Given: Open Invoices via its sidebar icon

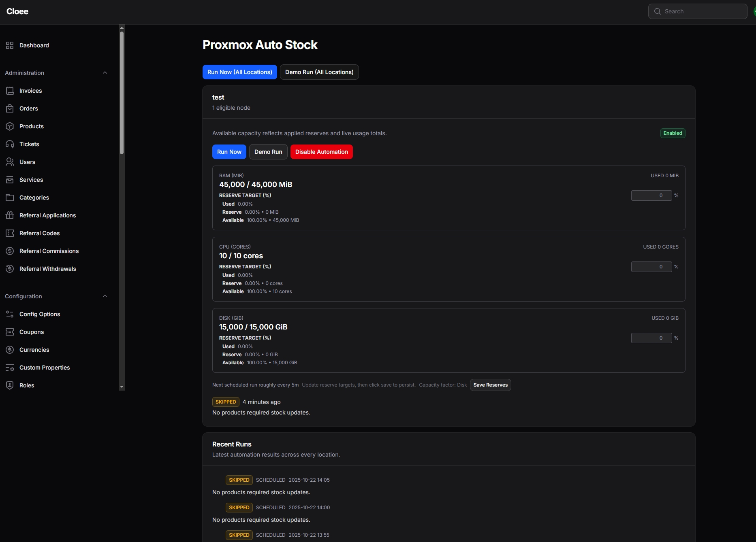Looking at the screenshot, I should click(10, 91).
